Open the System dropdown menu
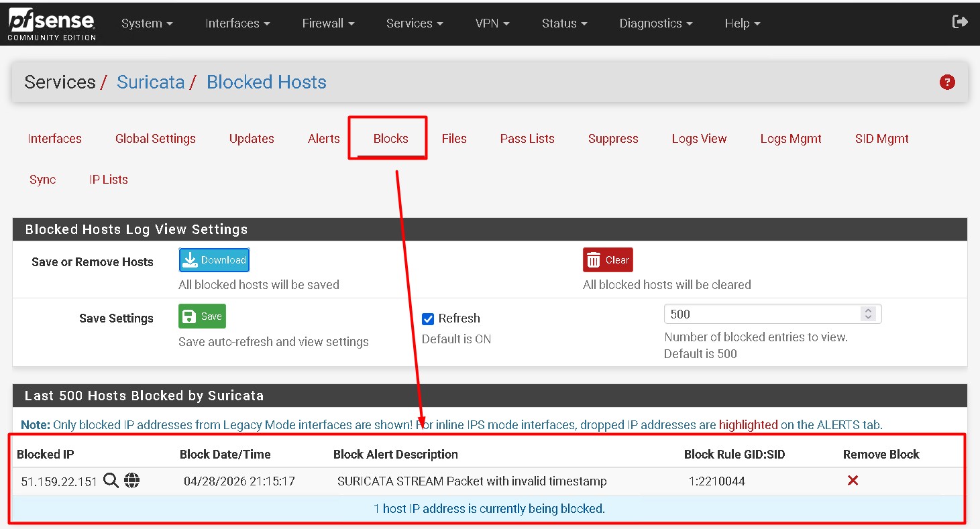Screen dimensions: 980x529 [147, 23]
